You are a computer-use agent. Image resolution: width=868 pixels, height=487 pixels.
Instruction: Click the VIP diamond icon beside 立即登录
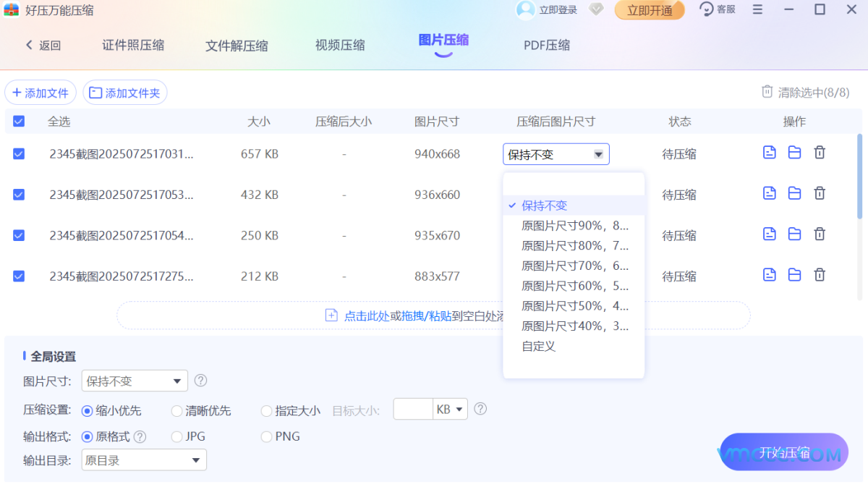[595, 10]
